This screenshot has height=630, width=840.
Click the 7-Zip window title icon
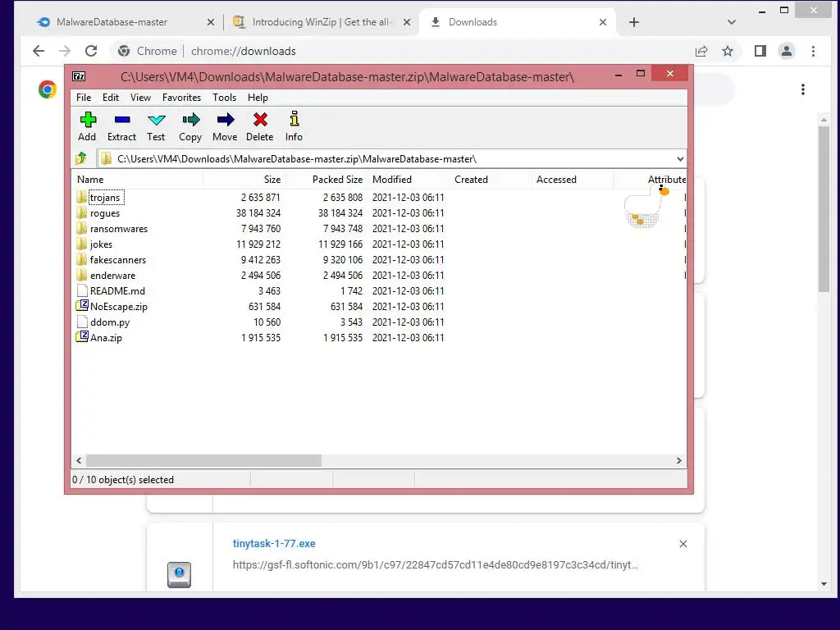[x=79, y=76]
